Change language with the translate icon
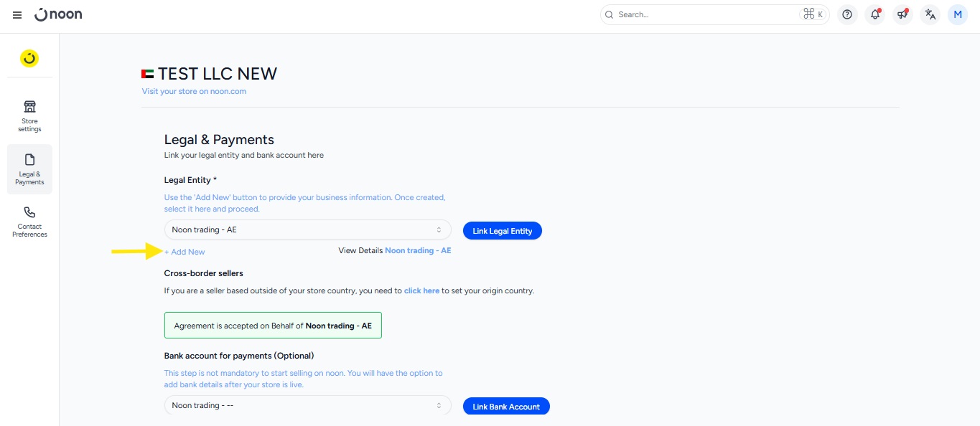 coord(930,14)
